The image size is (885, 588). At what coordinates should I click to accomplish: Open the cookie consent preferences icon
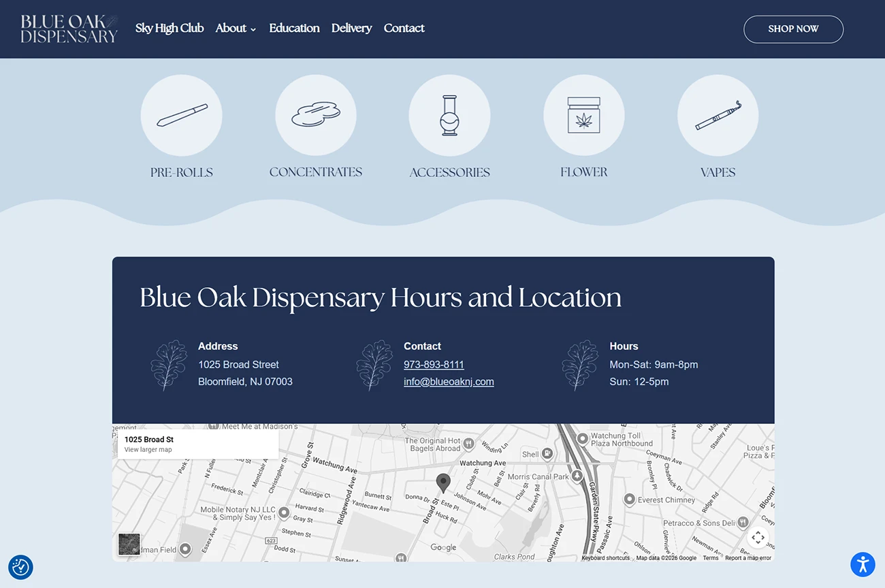click(x=20, y=567)
